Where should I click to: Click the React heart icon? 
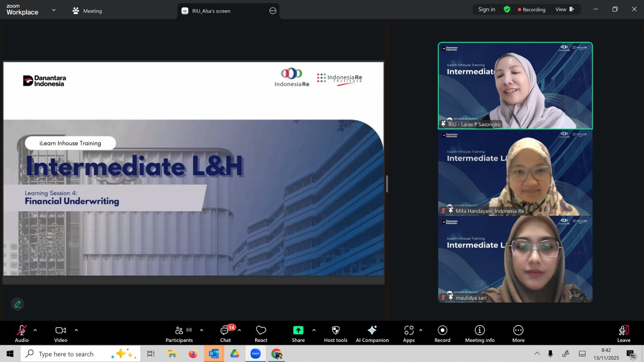261,333
